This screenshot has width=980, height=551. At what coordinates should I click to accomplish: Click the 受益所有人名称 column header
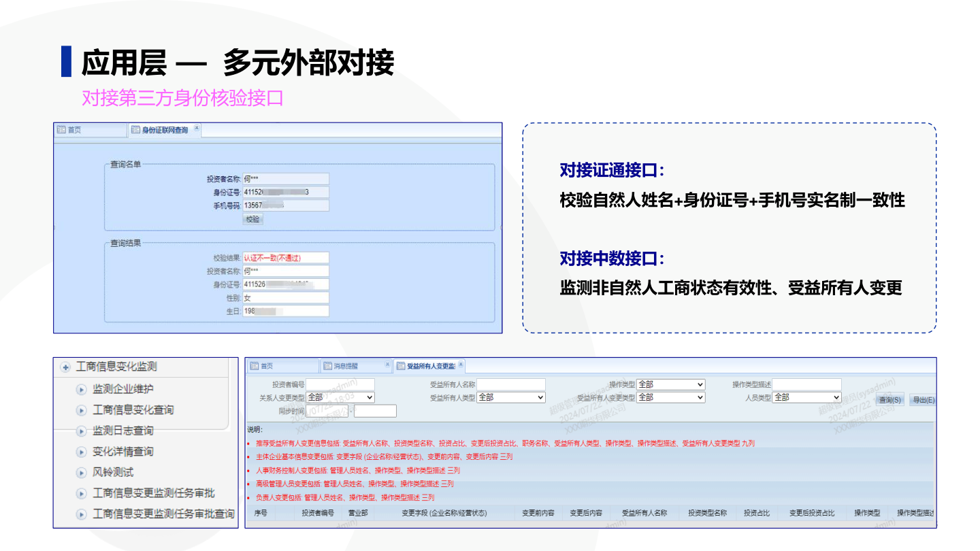[644, 513]
